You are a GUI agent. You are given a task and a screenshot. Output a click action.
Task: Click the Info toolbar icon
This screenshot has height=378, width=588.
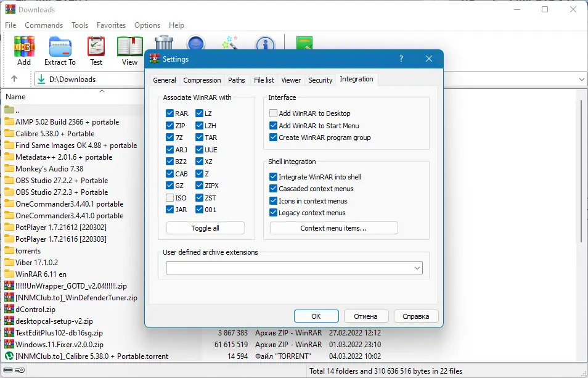[x=265, y=43]
